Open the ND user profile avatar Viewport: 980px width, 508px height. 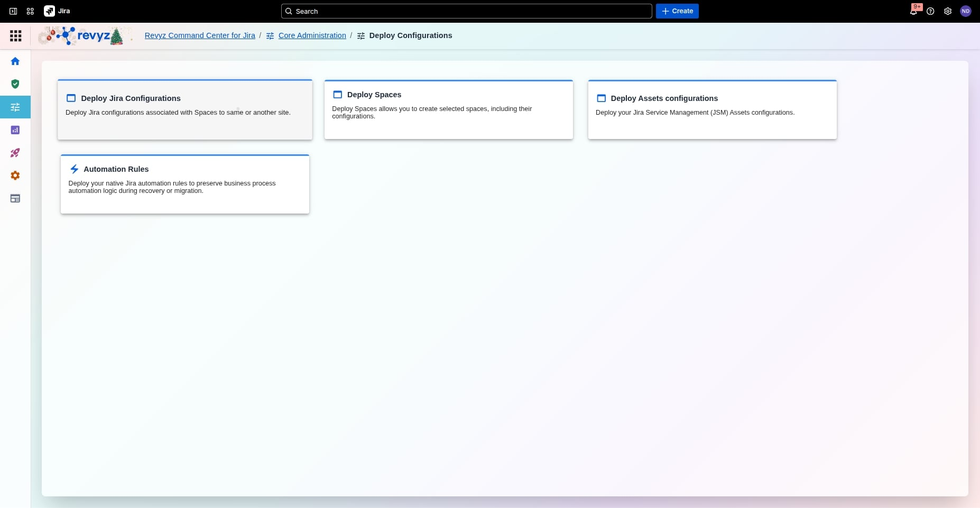(x=965, y=11)
